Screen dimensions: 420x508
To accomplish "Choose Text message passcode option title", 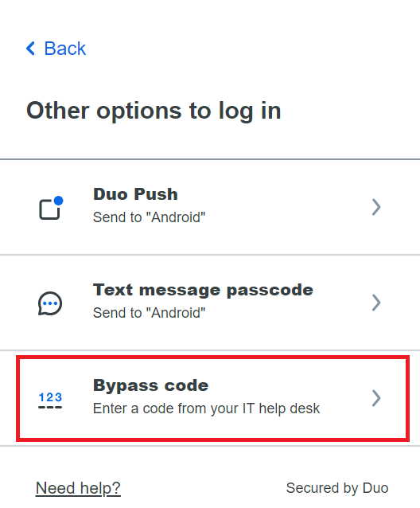I will (x=203, y=290).
